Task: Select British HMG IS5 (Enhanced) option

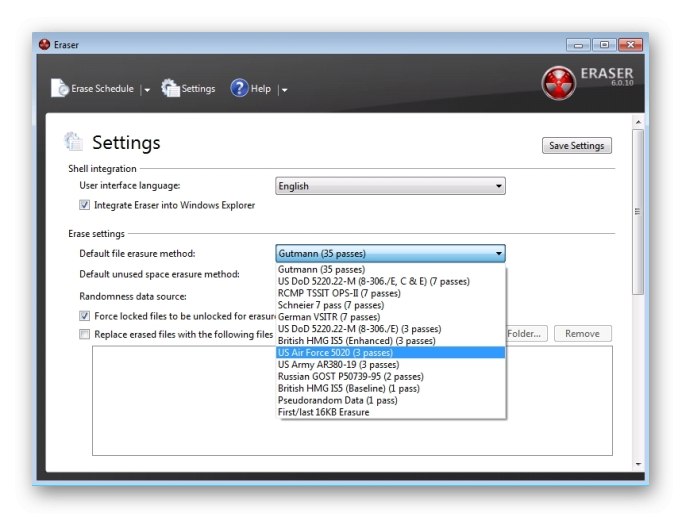Action: coord(390,341)
